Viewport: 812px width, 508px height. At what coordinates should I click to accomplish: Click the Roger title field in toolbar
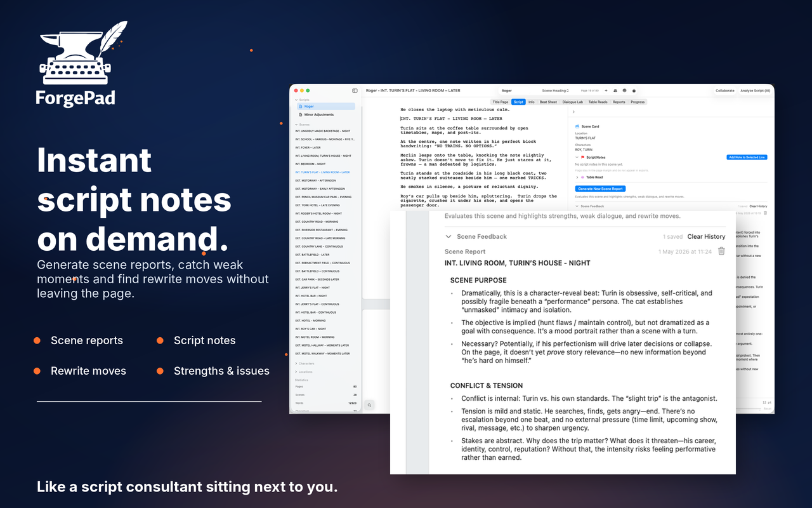(x=514, y=91)
